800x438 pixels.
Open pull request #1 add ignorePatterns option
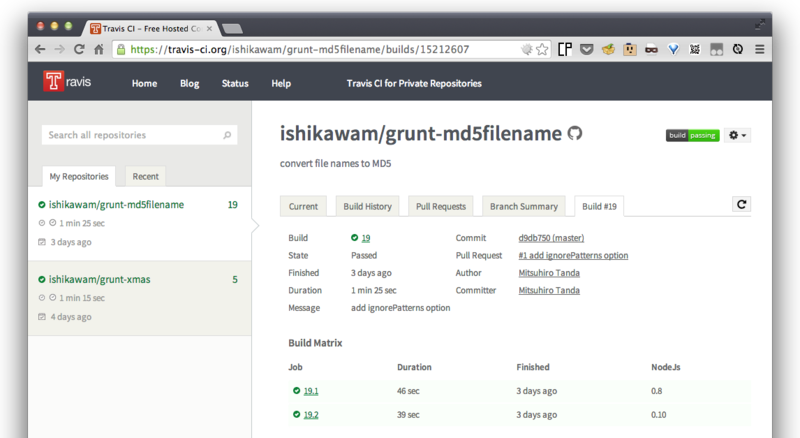(x=573, y=255)
